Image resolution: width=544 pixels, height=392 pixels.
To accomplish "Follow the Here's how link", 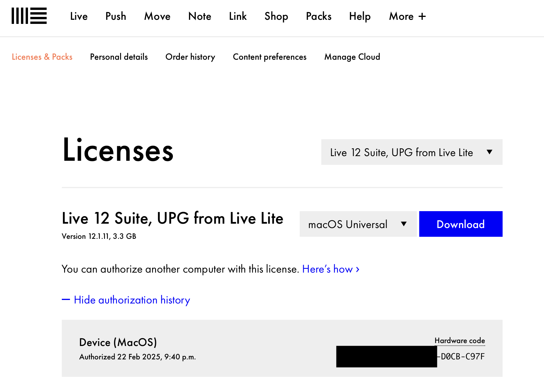I will tap(331, 269).
